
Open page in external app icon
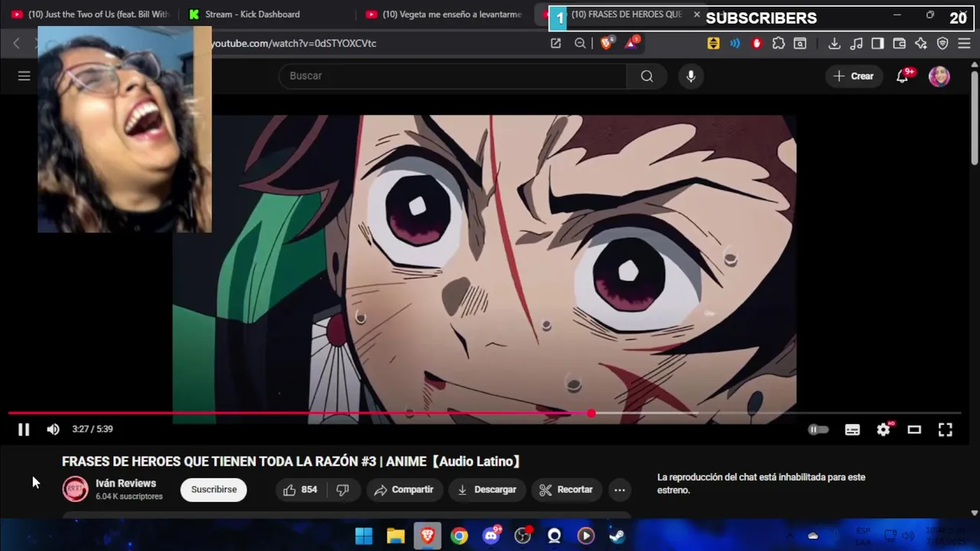pos(556,44)
